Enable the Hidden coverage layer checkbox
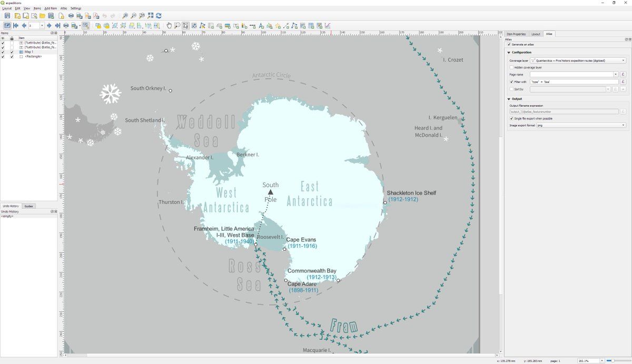Viewport: 632px width, 364px height. pos(511,67)
